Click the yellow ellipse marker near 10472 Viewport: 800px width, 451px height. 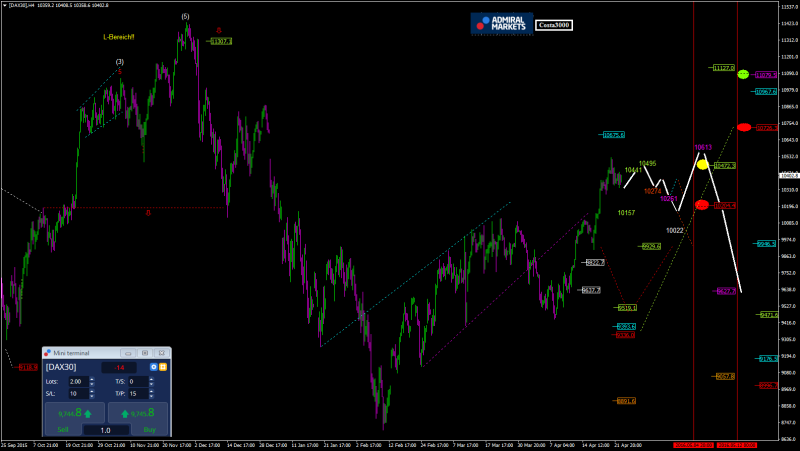pyautogui.click(x=702, y=164)
